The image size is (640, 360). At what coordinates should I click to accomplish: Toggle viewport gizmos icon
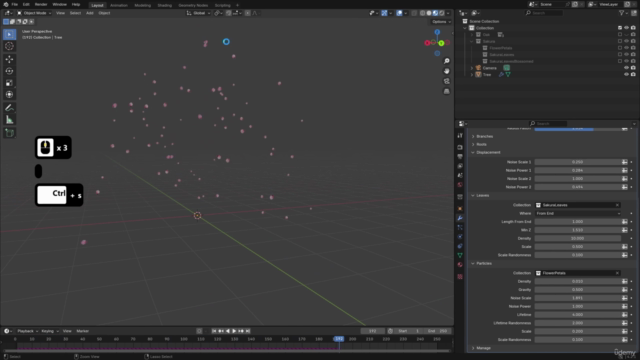coord(384,13)
